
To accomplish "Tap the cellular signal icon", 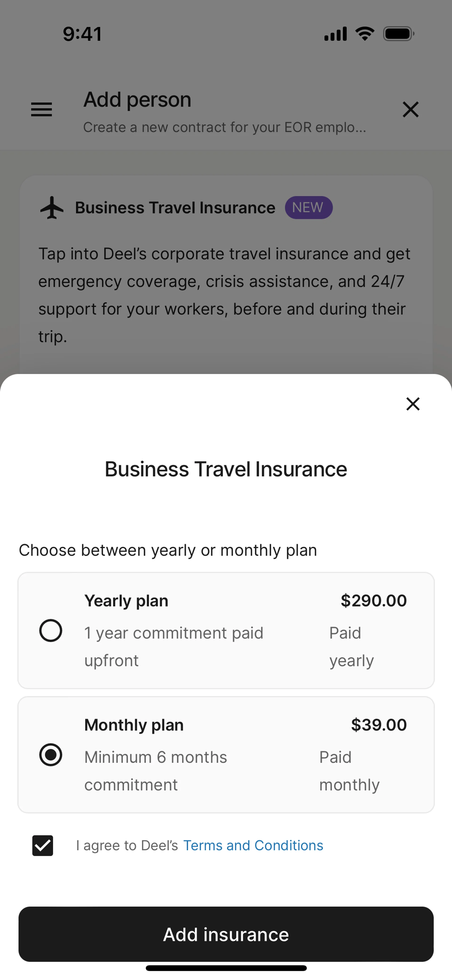I will (335, 34).
